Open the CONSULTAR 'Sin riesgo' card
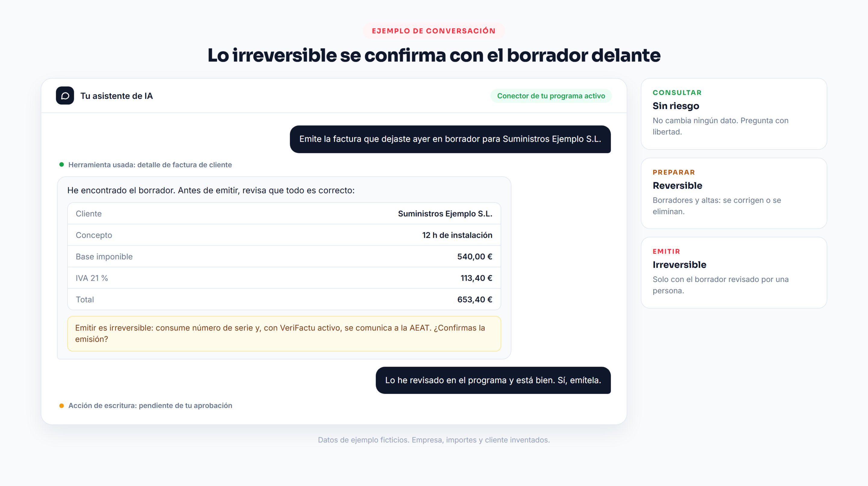 coord(734,114)
